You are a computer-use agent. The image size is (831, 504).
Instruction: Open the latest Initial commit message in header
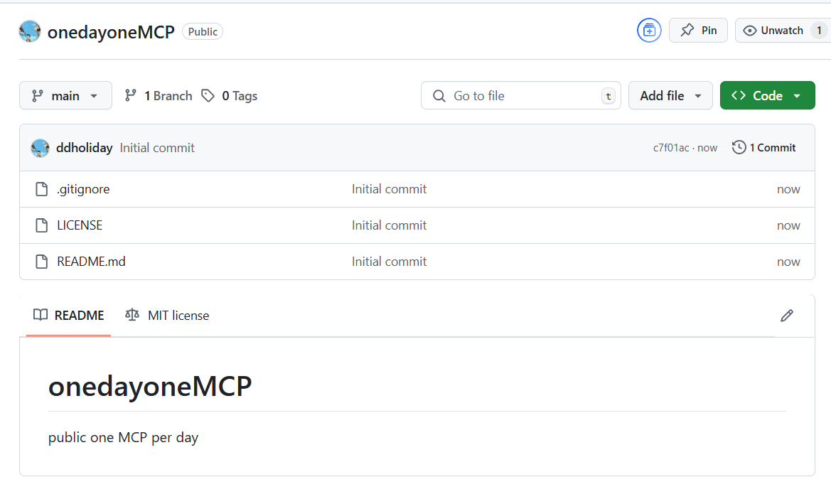coord(157,148)
